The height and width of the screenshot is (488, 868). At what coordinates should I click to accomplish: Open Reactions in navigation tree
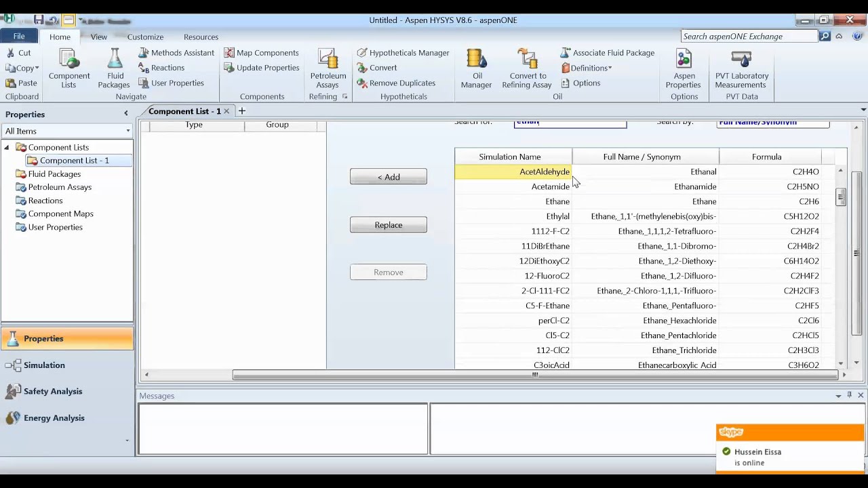45,201
